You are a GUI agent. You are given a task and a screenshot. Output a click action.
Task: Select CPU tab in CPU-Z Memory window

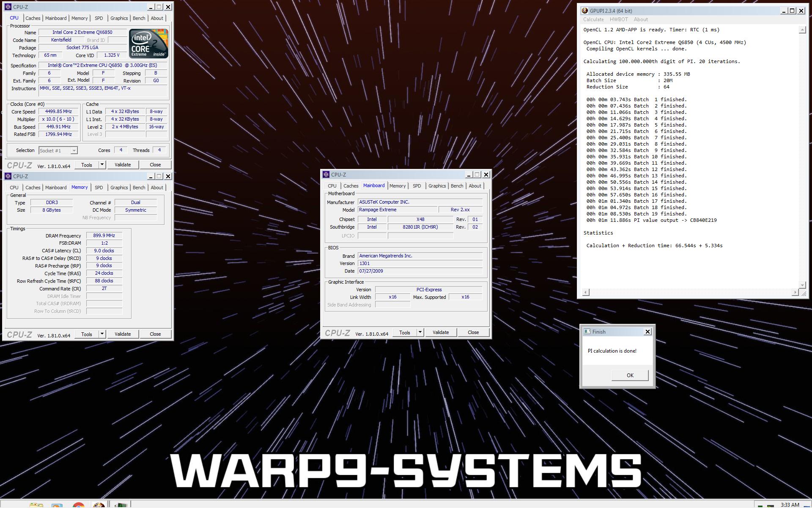pos(14,188)
